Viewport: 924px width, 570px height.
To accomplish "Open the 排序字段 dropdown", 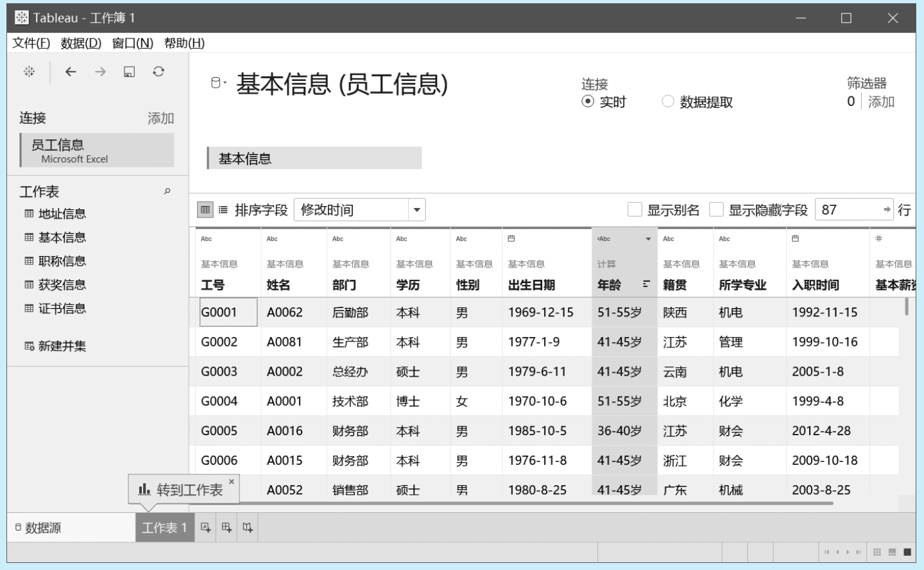I will [416, 210].
